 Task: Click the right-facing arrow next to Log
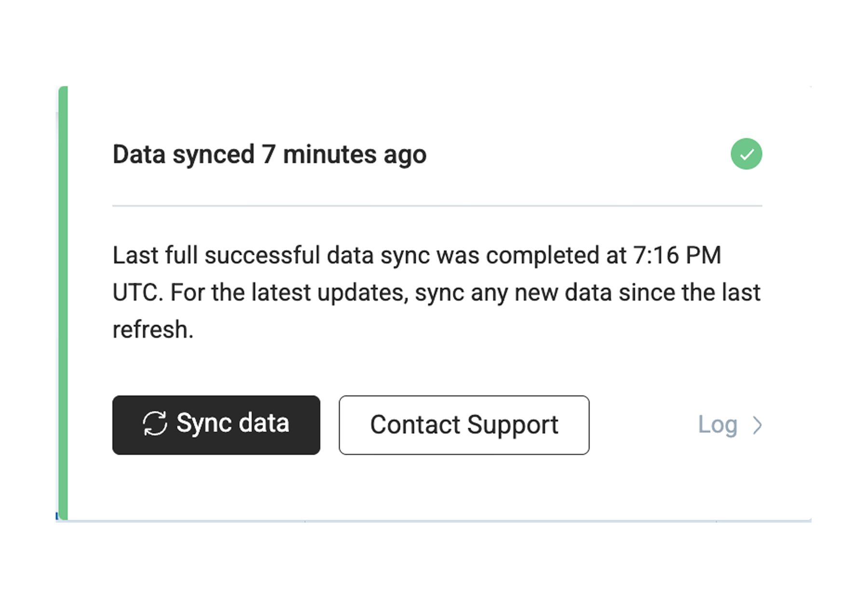pyautogui.click(x=758, y=425)
